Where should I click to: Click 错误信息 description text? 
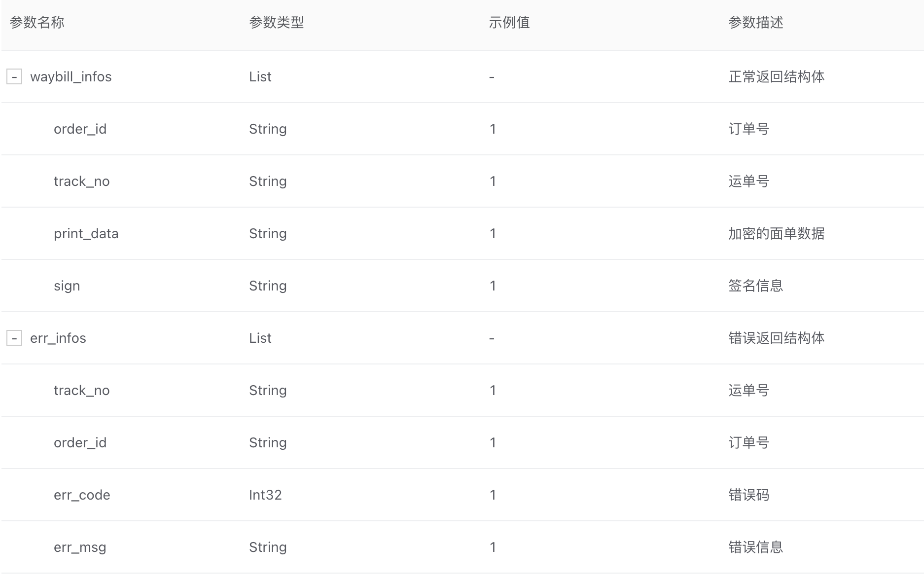[756, 547]
